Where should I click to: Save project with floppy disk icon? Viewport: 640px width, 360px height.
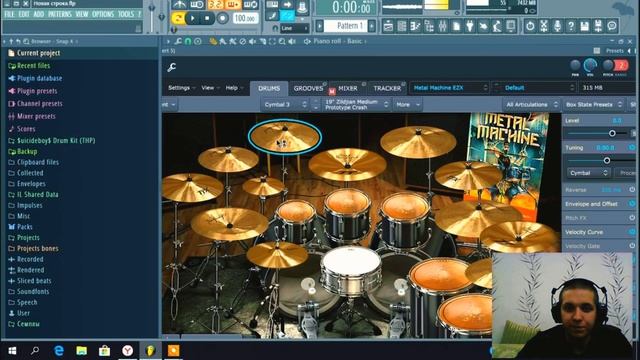pyautogui.click(x=584, y=27)
